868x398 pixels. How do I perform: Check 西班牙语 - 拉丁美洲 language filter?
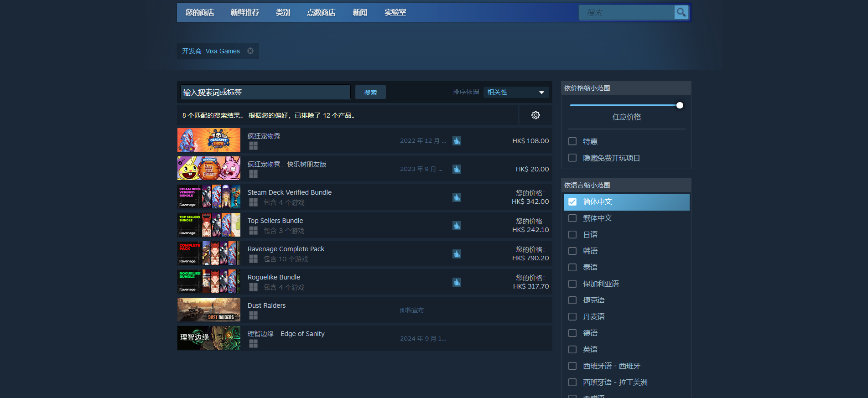tap(572, 382)
